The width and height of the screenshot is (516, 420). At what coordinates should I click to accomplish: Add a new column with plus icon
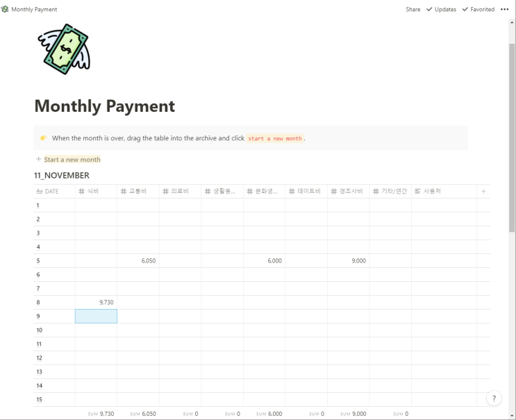pos(483,191)
